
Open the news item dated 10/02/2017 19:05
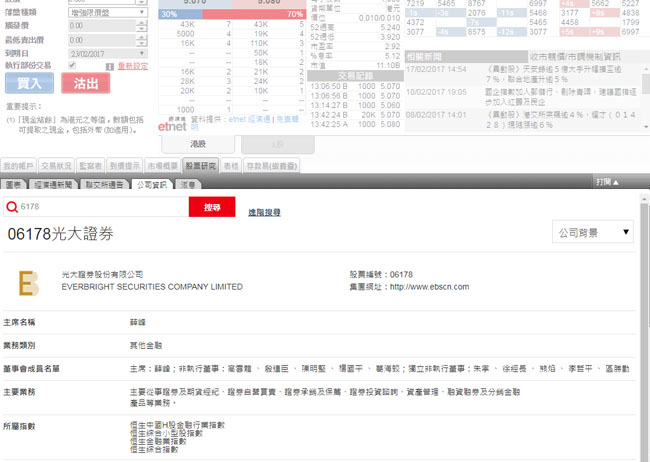524,97
